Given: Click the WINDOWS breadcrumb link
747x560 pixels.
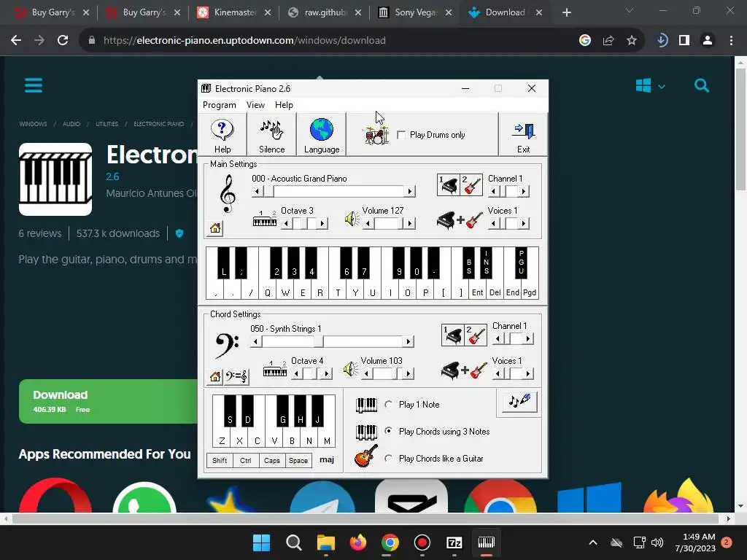Looking at the screenshot, I should tap(33, 124).
